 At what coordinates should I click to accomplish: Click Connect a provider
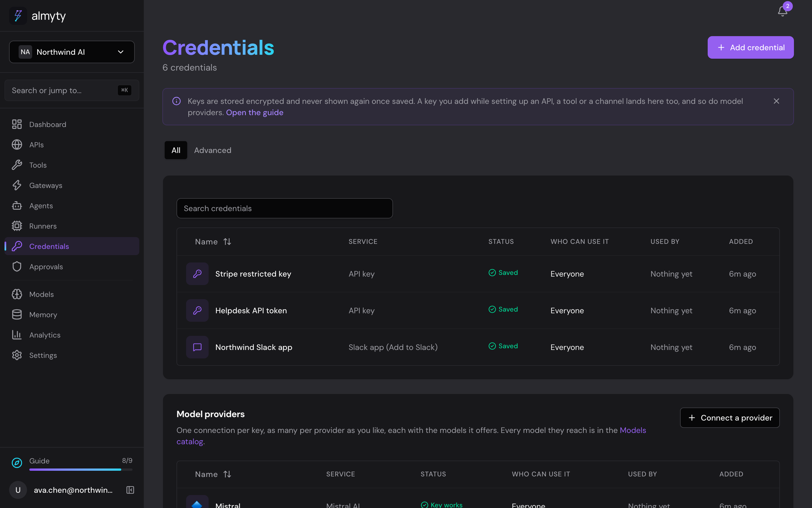point(730,418)
